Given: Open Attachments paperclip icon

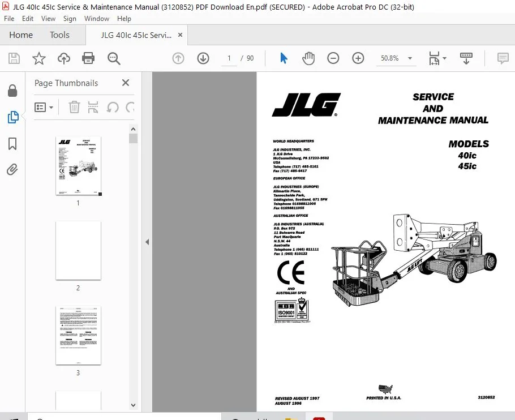Looking at the screenshot, I should (x=12, y=170).
